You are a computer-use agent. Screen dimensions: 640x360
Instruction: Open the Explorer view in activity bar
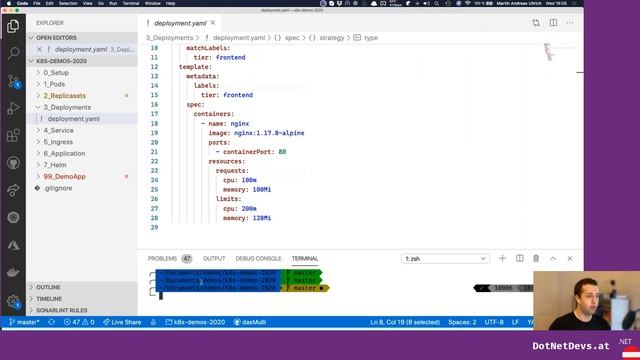pos(13,26)
